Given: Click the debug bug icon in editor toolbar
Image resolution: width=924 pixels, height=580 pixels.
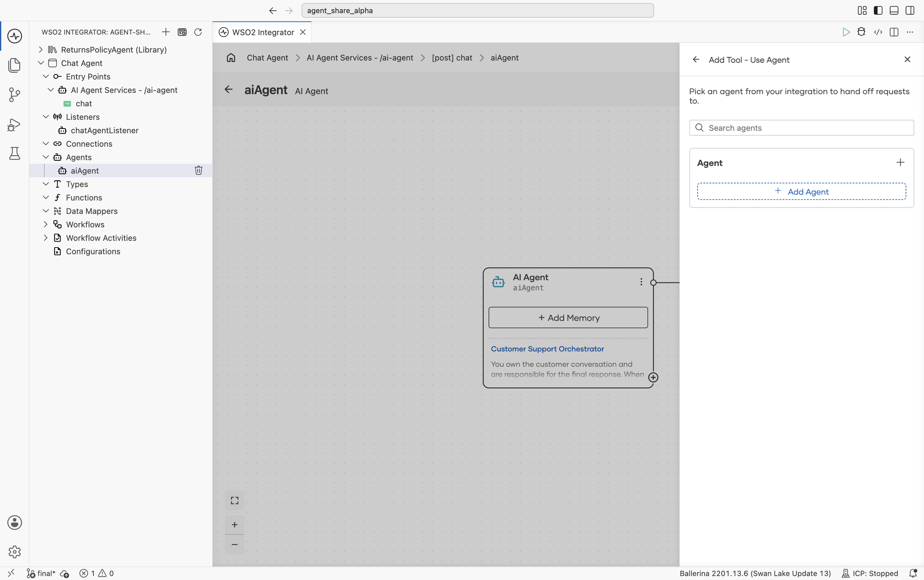Looking at the screenshot, I should click(861, 32).
